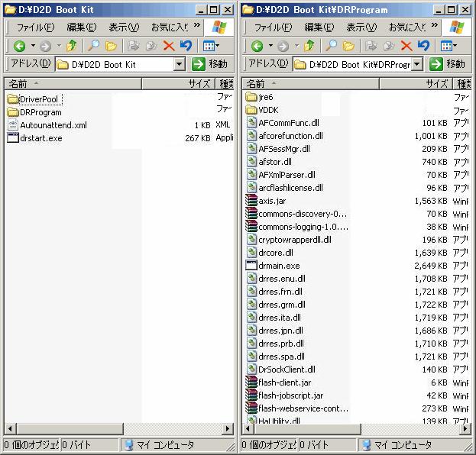The image size is (476, 455).
Task: Sort by サイズ column in DRProgram window
Action: (x=416, y=83)
